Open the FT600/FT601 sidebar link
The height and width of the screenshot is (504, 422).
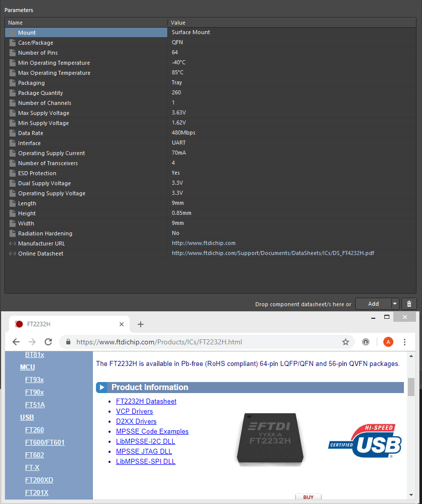(x=45, y=442)
